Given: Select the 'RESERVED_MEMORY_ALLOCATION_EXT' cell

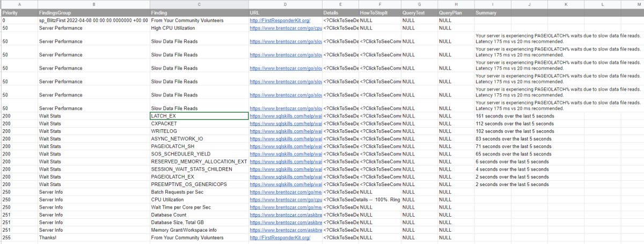Looking at the screenshot, I should coord(199,161).
